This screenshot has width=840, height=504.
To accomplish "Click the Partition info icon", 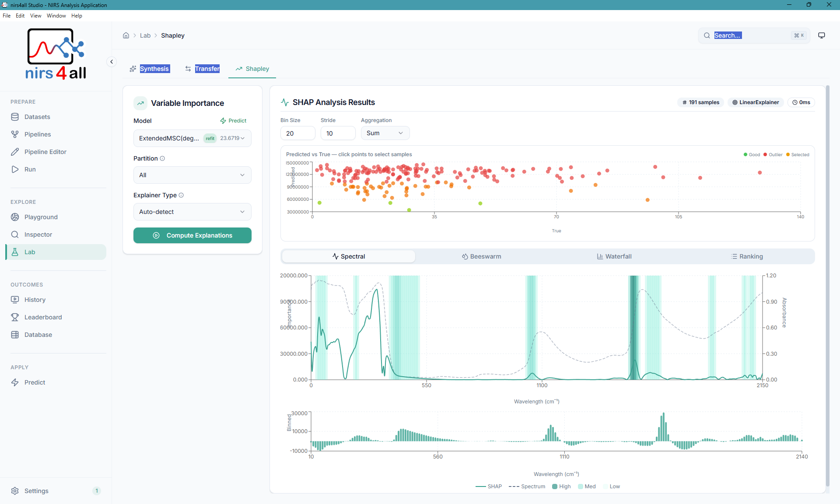I will [x=162, y=158].
